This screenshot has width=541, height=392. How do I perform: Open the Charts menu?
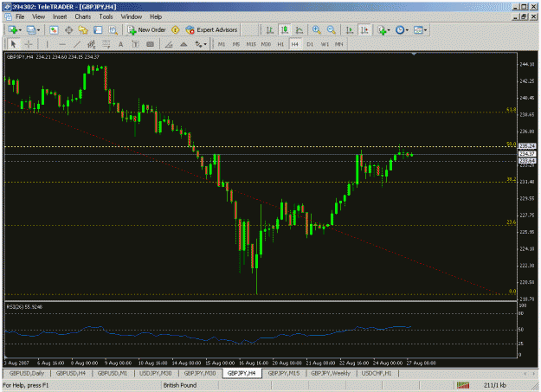pyautogui.click(x=83, y=16)
